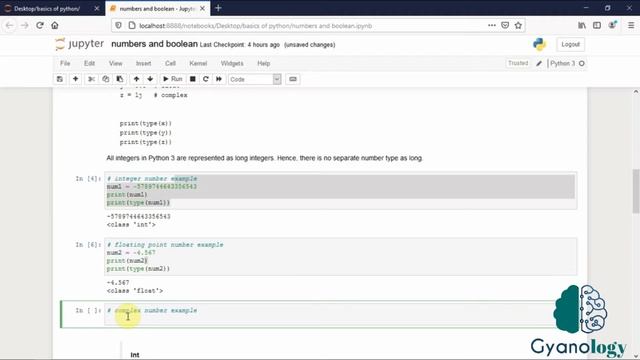
Task: Click the edit mode pencil icon
Action: click(x=539, y=63)
